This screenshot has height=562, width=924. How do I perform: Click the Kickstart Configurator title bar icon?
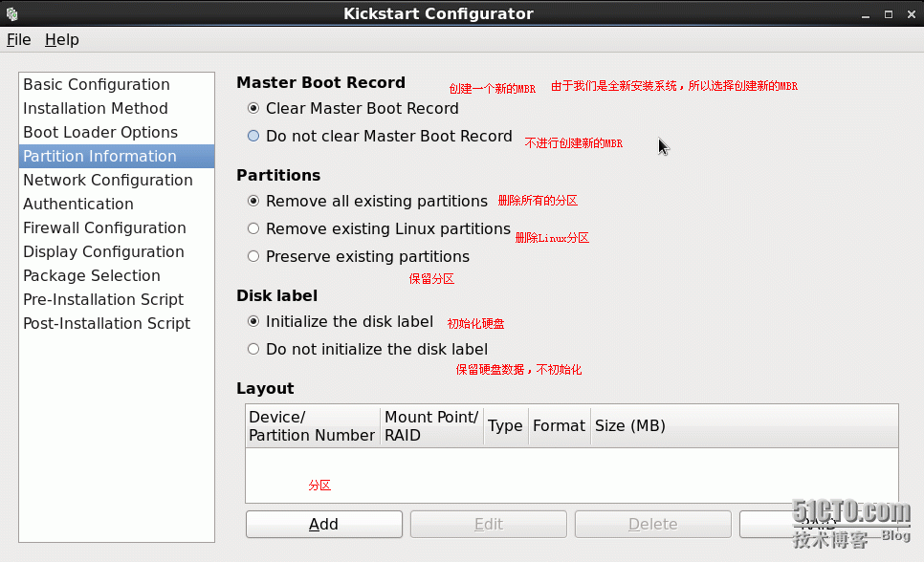click(x=11, y=13)
